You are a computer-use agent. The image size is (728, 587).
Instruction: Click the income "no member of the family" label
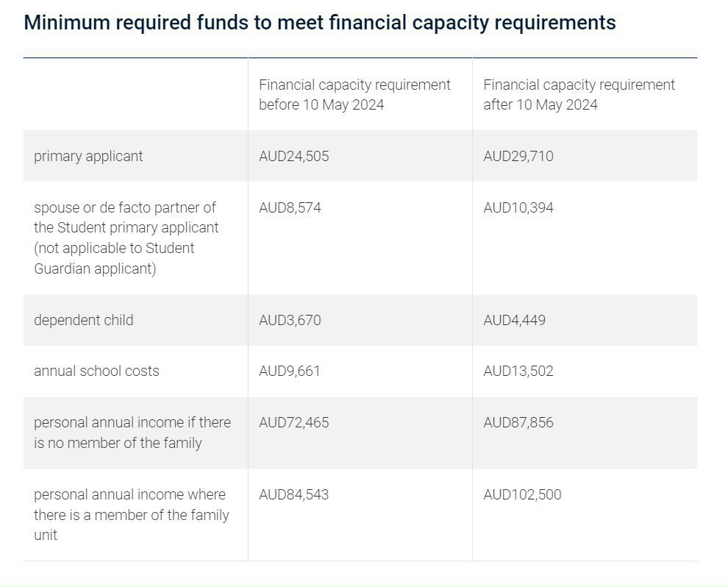point(132,433)
